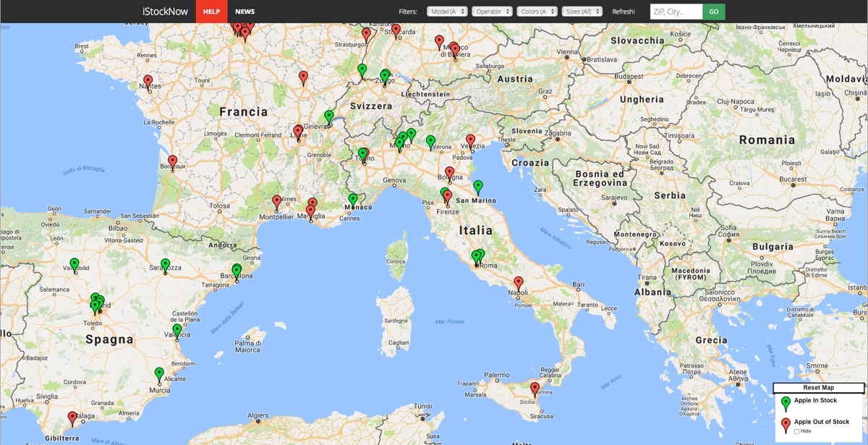Focus the ZIP, City search field
Screen dimensions: 868x445
[x=676, y=12]
